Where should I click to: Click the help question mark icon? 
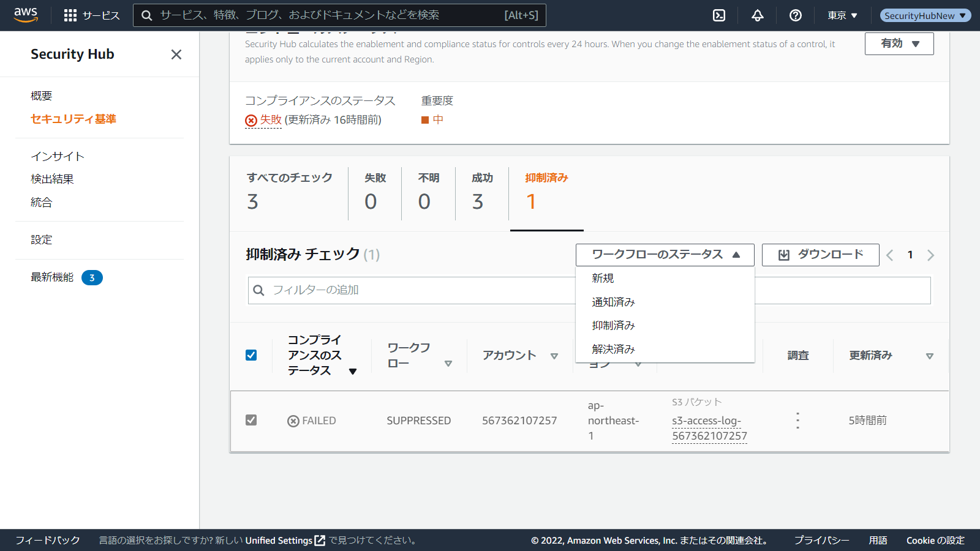pos(796,15)
